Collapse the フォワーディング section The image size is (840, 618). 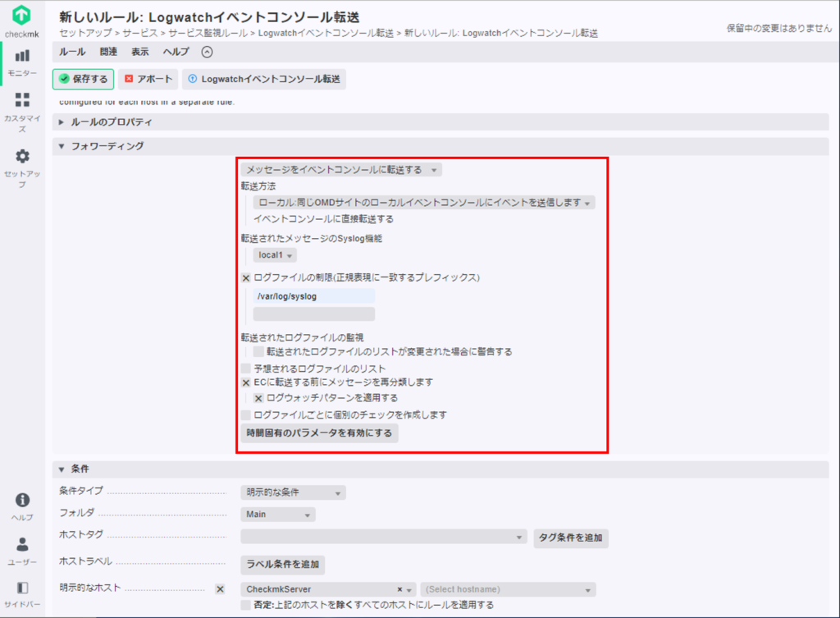441,146
